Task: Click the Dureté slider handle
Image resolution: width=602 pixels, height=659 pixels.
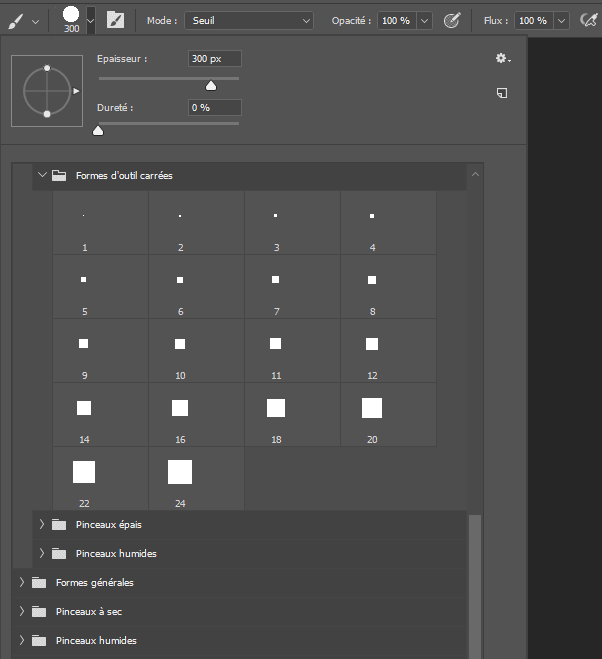Action: 98,129
